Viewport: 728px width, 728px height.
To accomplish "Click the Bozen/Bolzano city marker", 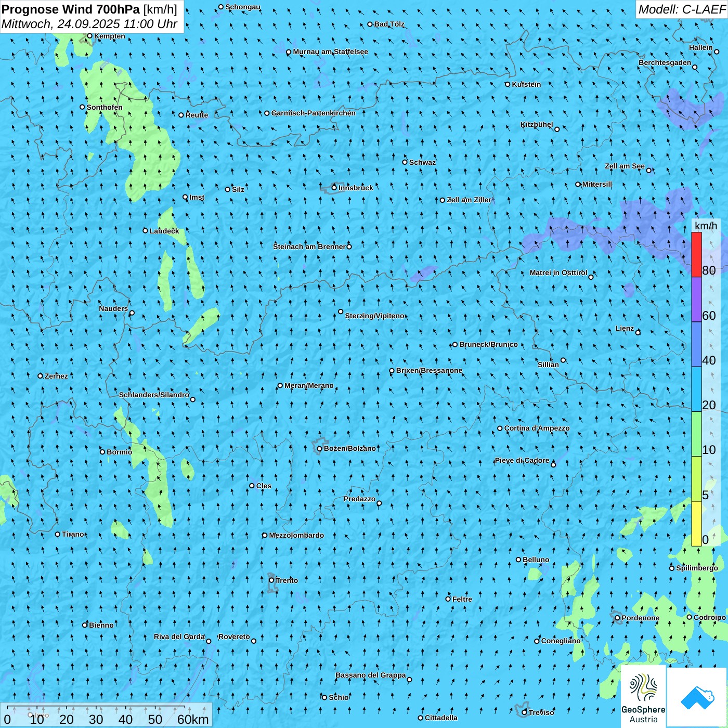I will pos(320,448).
